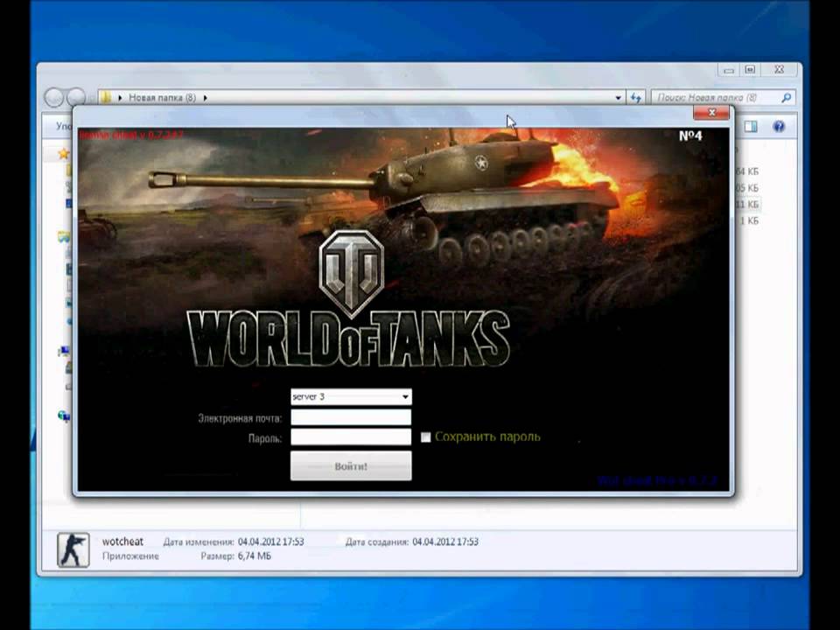Focus the Пароль password field
Viewport: 840px width, 630px height.
tap(351, 437)
